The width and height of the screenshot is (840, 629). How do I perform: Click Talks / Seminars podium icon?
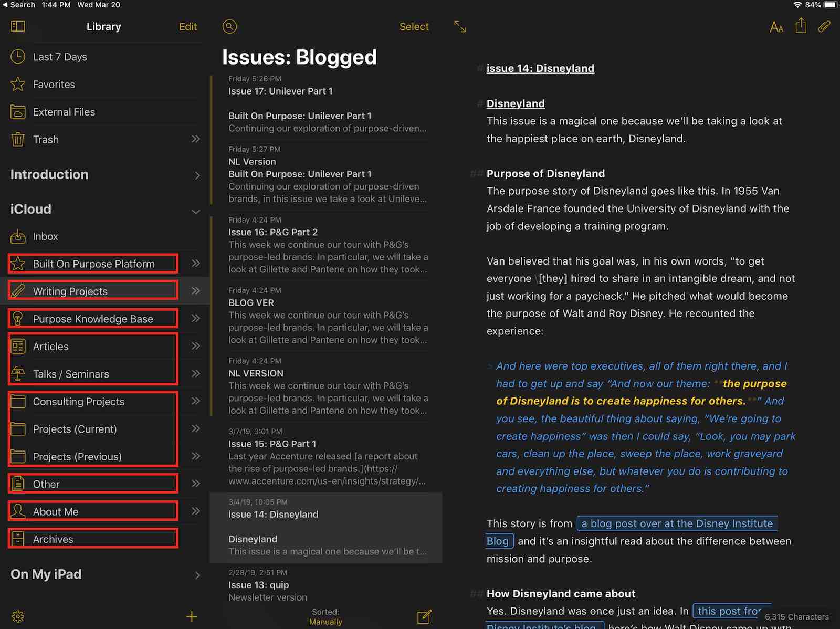[x=18, y=374]
